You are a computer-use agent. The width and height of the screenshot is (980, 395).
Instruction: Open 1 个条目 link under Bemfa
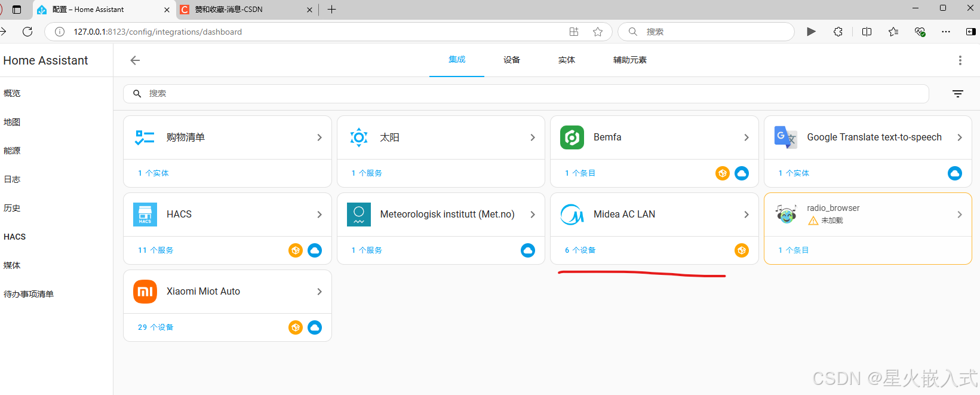point(580,173)
